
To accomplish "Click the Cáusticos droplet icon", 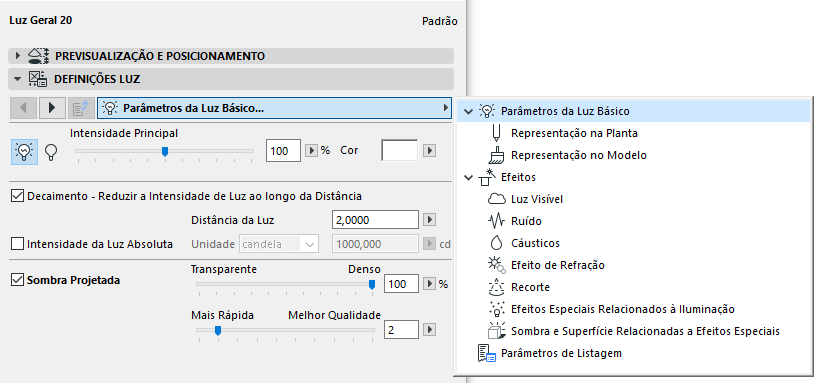I will click(496, 243).
